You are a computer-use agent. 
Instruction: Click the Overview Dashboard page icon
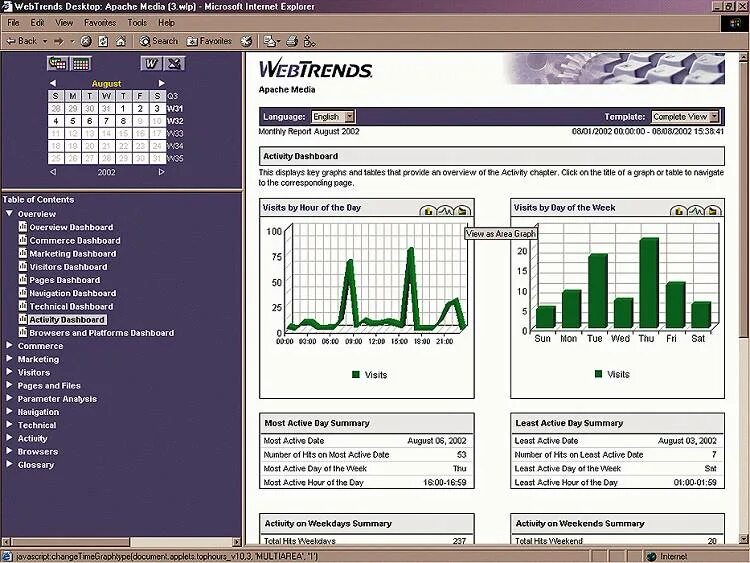tap(22, 227)
